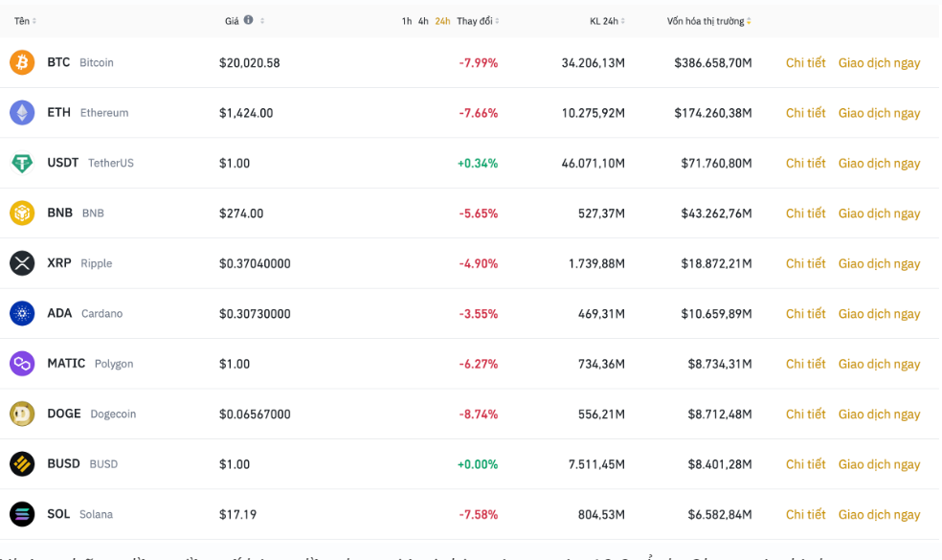This screenshot has width=942, height=560.
Task: Open Chi tiết for MATIC
Action: (x=806, y=364)
